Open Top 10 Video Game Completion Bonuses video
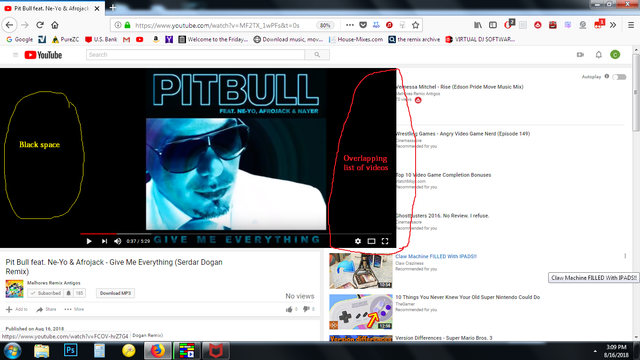This screenshot has height=360, width=640. [x=443, y=175]
